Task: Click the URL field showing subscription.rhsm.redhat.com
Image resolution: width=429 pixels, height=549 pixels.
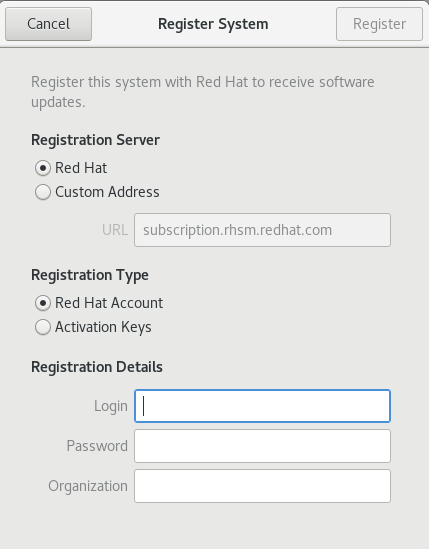Action: tap(262, 230)
